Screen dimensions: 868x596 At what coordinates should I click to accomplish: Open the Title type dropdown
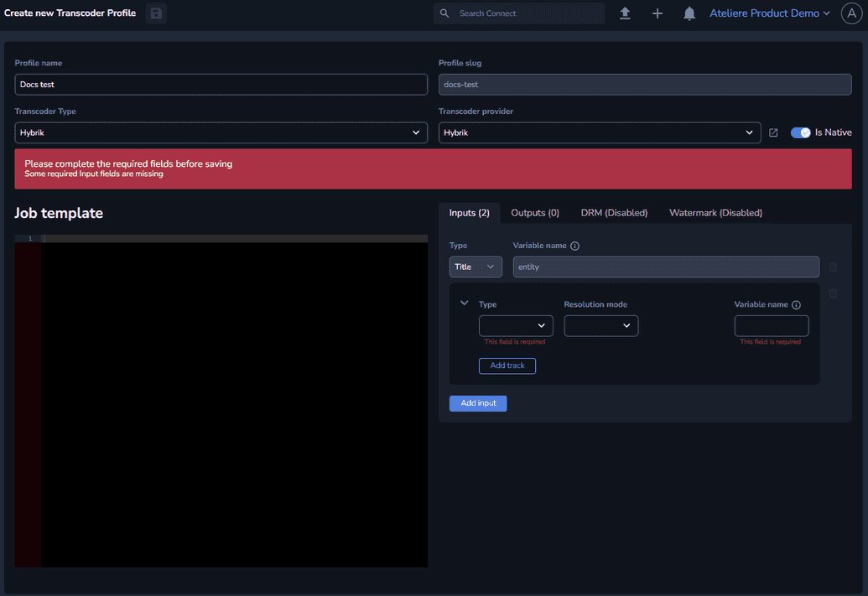(476, 267)
